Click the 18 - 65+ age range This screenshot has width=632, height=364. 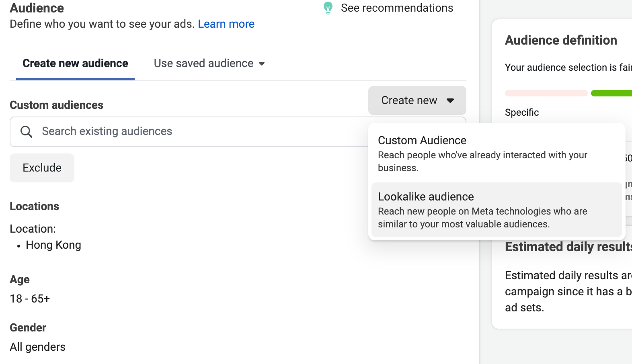[30, 299]
